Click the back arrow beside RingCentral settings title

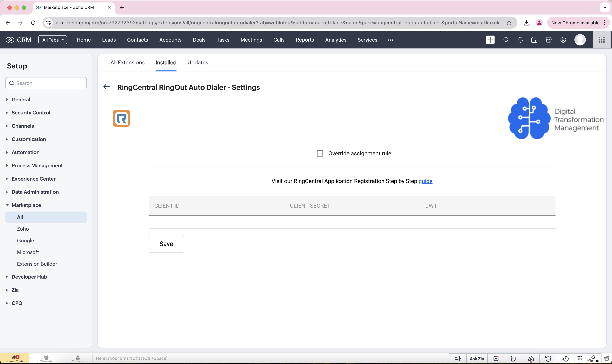[106, 87]
